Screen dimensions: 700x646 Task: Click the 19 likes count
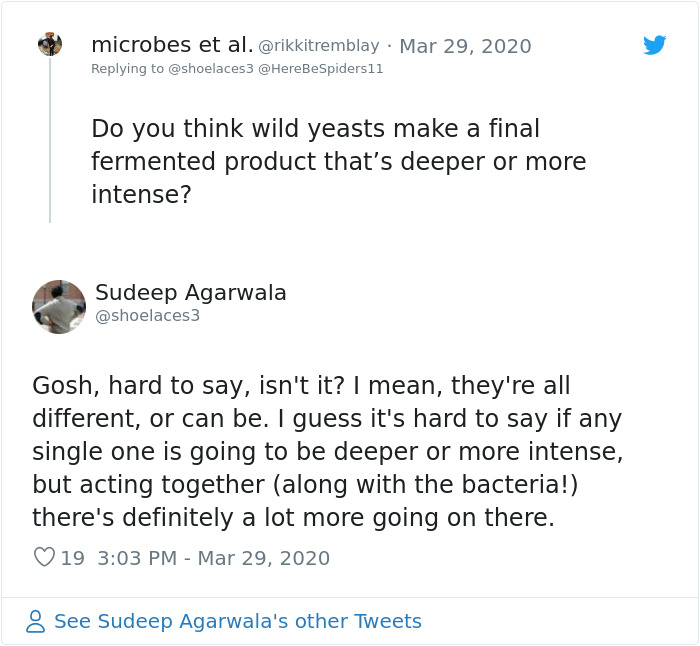pyautogui.click(x=73, y=558)
